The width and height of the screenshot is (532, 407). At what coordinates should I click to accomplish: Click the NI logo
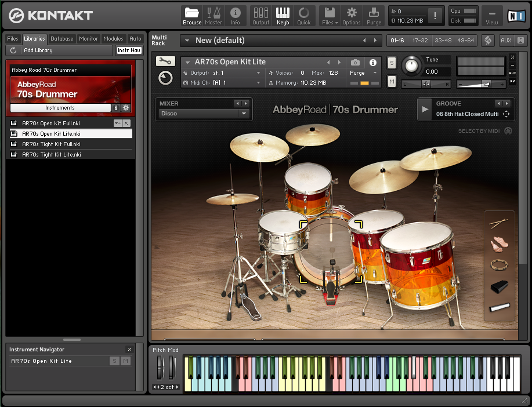(516, 16)
